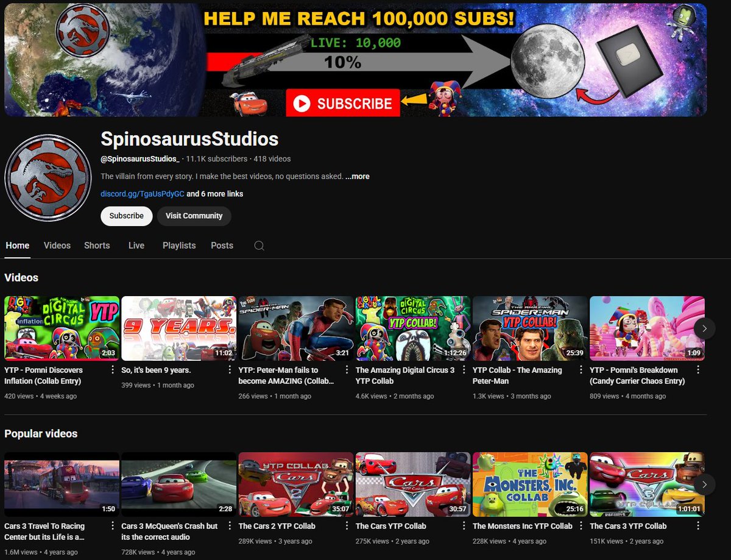Open the channel search magnifier icon
731x560 pixels.
259,246
